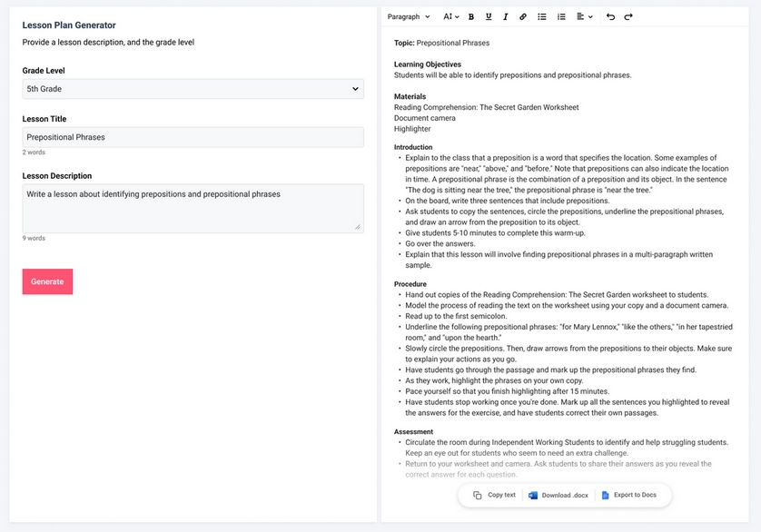Open the Paragraph style dropdown
Viewport: 761px width, 532px height.
[x=409, y=16]
